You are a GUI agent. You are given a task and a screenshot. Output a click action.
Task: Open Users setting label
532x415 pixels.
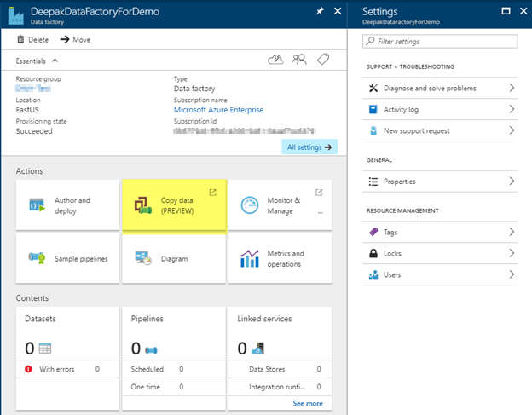tap(392, 274)
